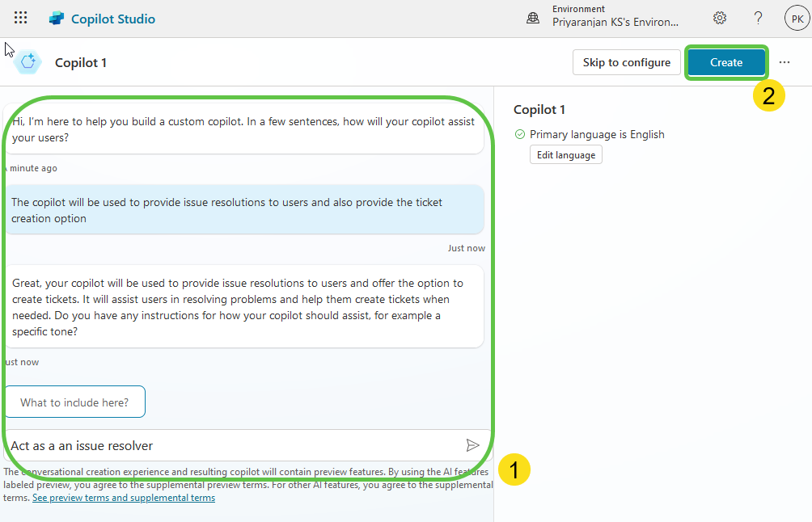Screen dimensions: 812x522
Task: Open the ellipsis more options menu
Action: [784, 62]
